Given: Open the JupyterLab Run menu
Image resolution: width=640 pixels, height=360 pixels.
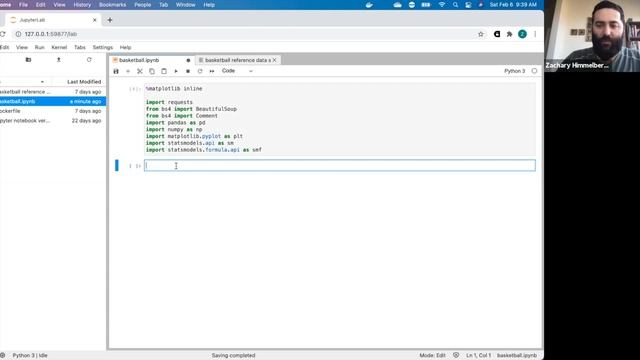Looking at the screenshot, I should pos(39,47).
